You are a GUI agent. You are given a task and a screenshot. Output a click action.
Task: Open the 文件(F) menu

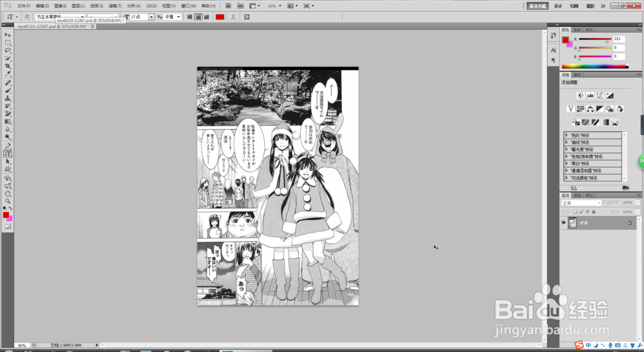pos(24,6)
